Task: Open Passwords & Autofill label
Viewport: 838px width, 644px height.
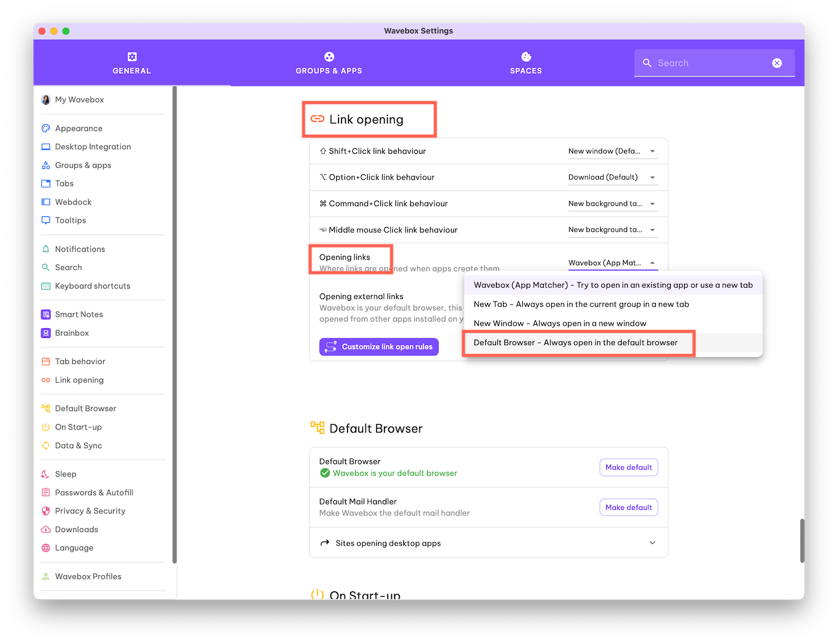Action: click(x=94, y=492)
